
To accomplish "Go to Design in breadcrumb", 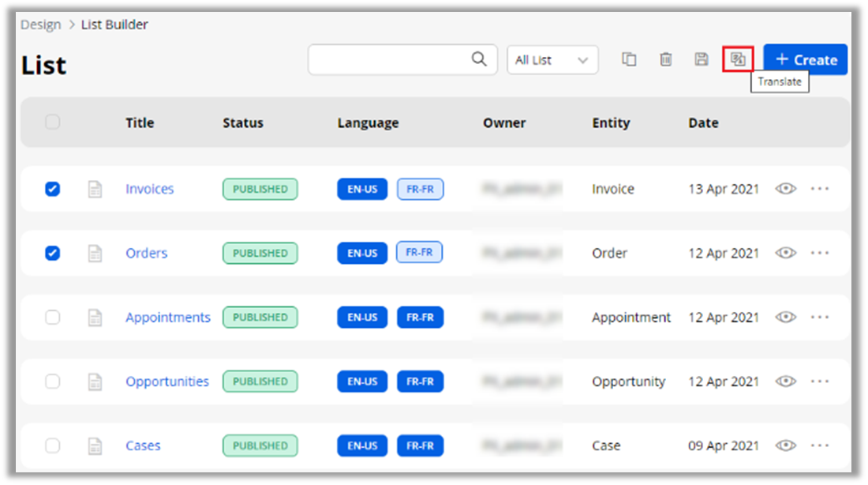I will [x=40, y=24].
